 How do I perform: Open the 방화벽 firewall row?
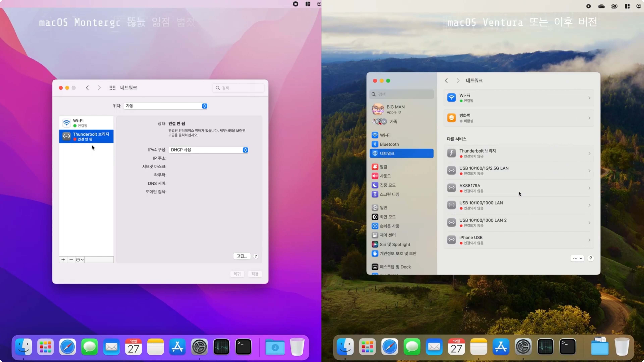(519, 118)
